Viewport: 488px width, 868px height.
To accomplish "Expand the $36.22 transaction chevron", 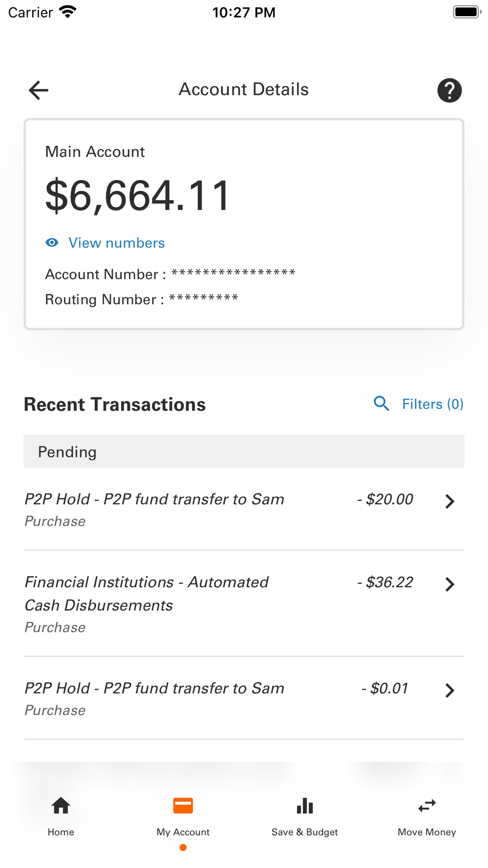I will [x=449, y=584].
